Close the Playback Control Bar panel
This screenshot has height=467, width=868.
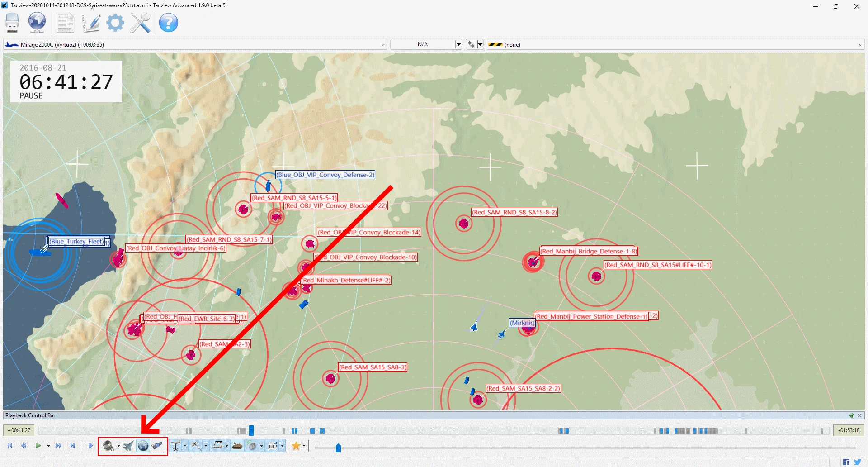pos(860,415)
